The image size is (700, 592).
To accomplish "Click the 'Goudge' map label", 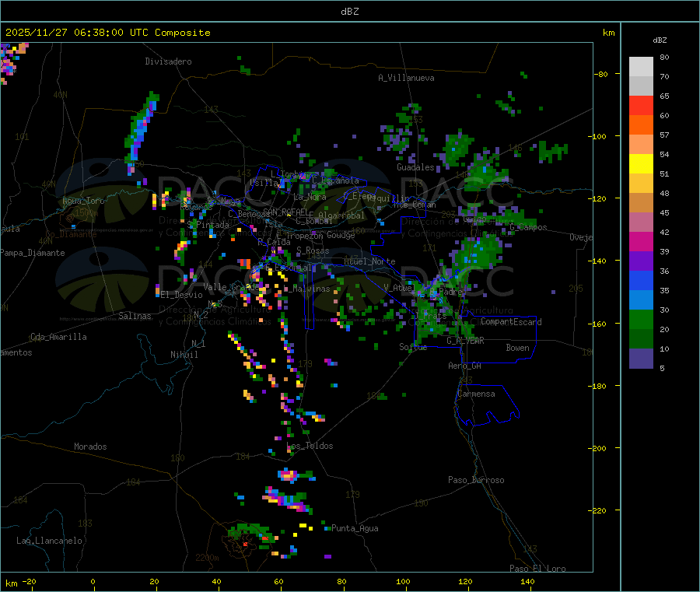I will tap(341, 235).
